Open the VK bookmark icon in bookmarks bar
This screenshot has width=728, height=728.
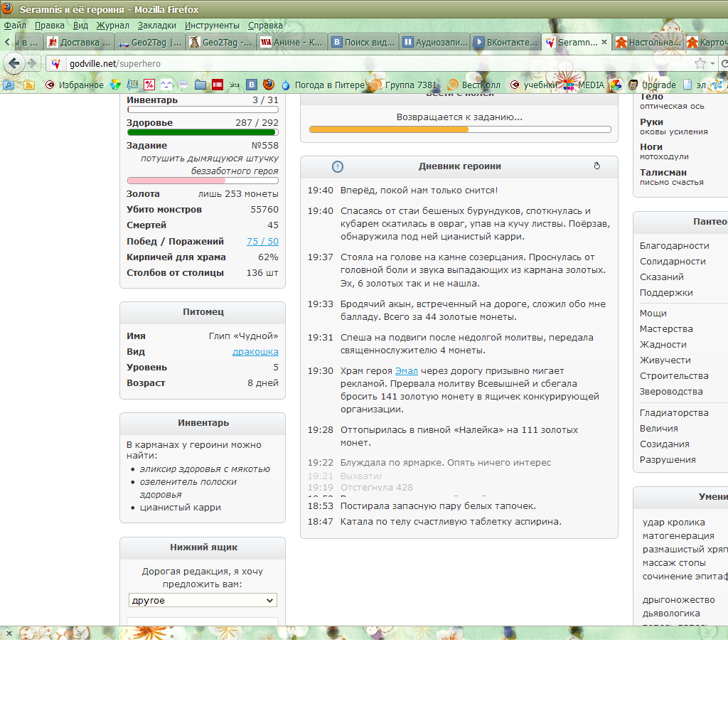tap(251, 85)
